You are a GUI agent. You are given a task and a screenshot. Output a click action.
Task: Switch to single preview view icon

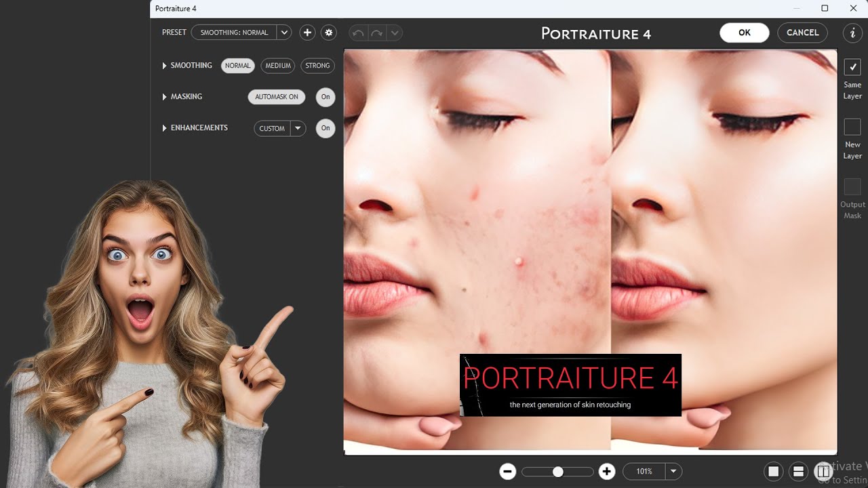(x=773, y=472)
